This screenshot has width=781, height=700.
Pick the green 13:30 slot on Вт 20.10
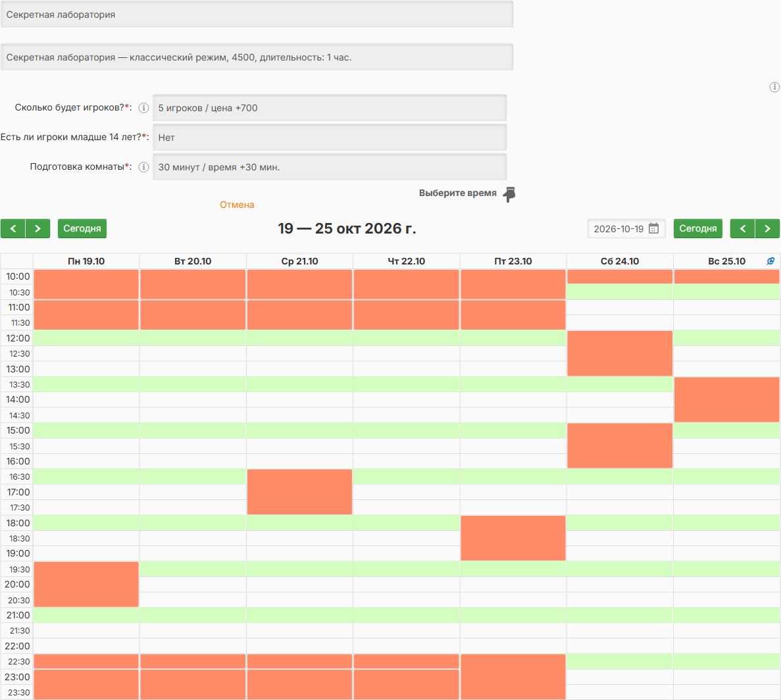193,384
